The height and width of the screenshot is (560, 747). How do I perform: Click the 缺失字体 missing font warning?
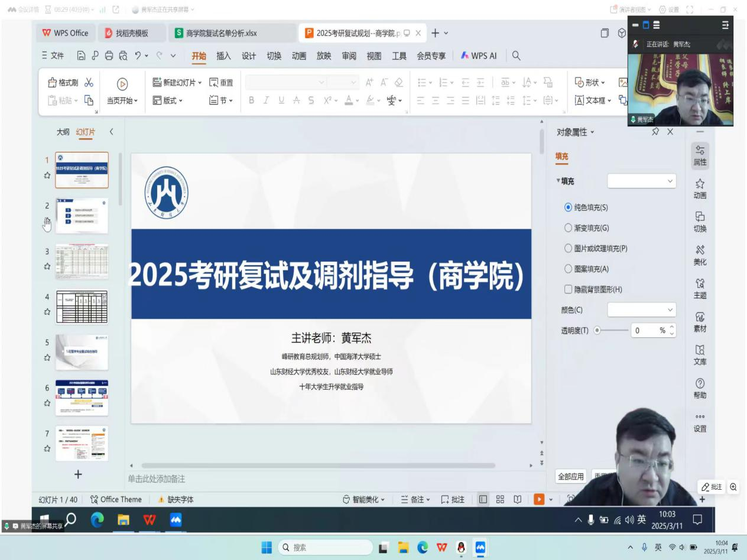coord(176,500)
